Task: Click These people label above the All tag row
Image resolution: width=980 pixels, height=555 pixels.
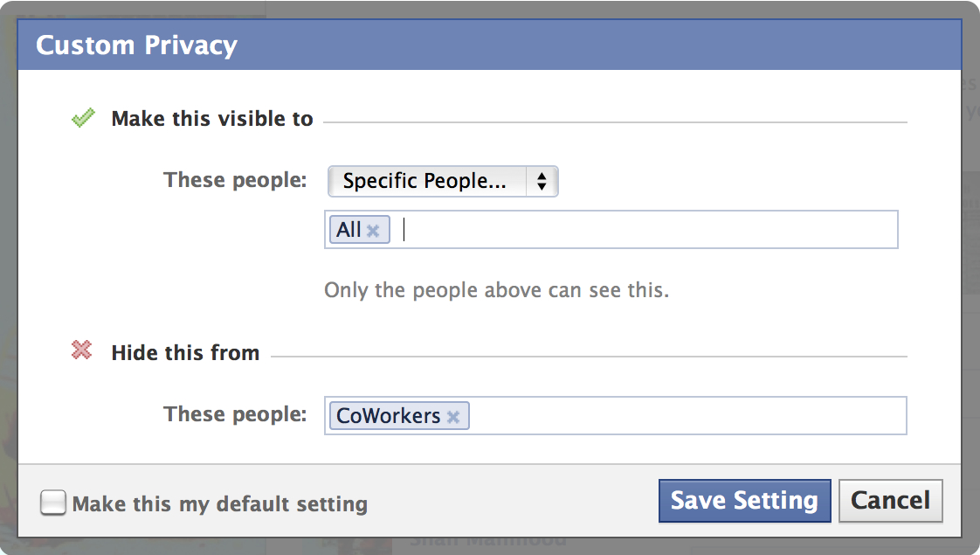Action: pyautogui.click(x=235, y=181)
